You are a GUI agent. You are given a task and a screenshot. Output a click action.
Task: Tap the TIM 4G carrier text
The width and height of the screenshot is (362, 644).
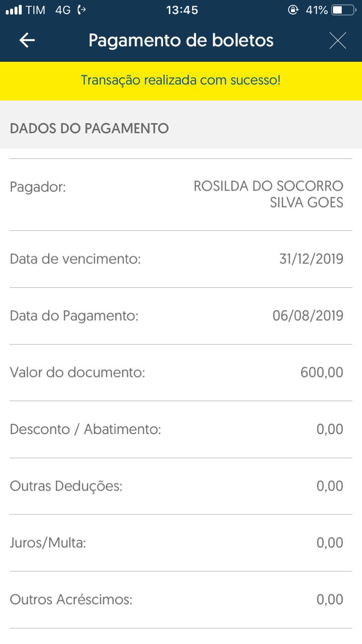[48, 10]
